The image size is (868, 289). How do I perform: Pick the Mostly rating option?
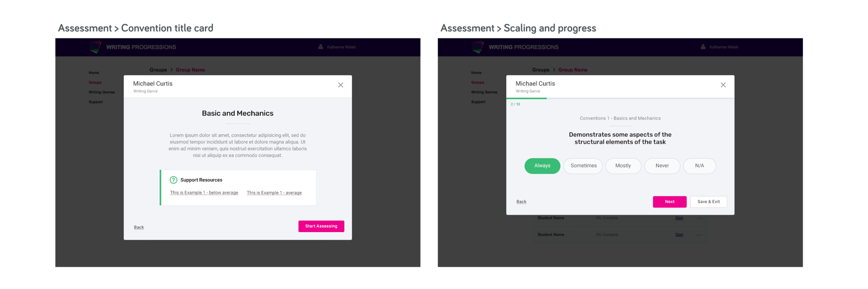tap(623, 166)
